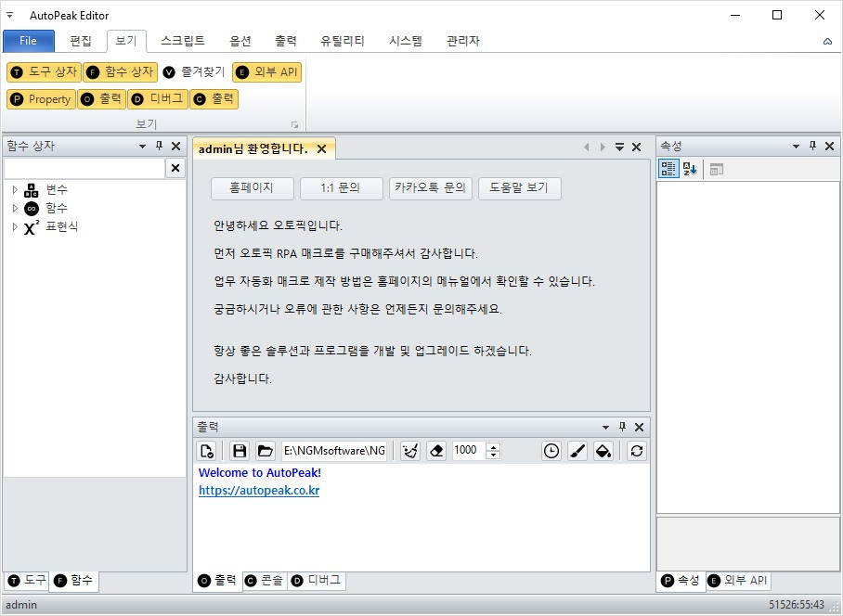The width and height of the screenshot is (843, 616).
Task: Toggle the 디버그 panel button
Action: pyautogui.click(x=158, y=99)
